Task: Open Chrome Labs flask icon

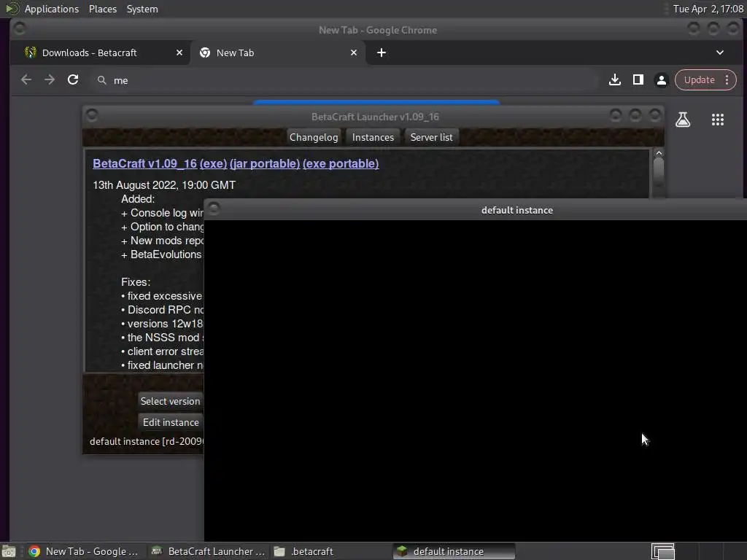Action: [x=683, y=120]
